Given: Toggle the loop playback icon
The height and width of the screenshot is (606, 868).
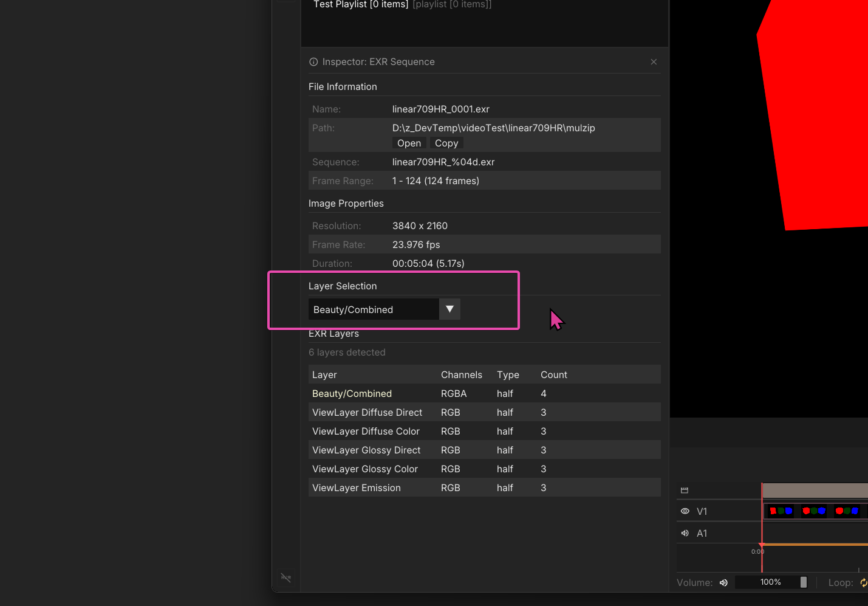Looking at the screenshot, I should [x=863, y=583].
